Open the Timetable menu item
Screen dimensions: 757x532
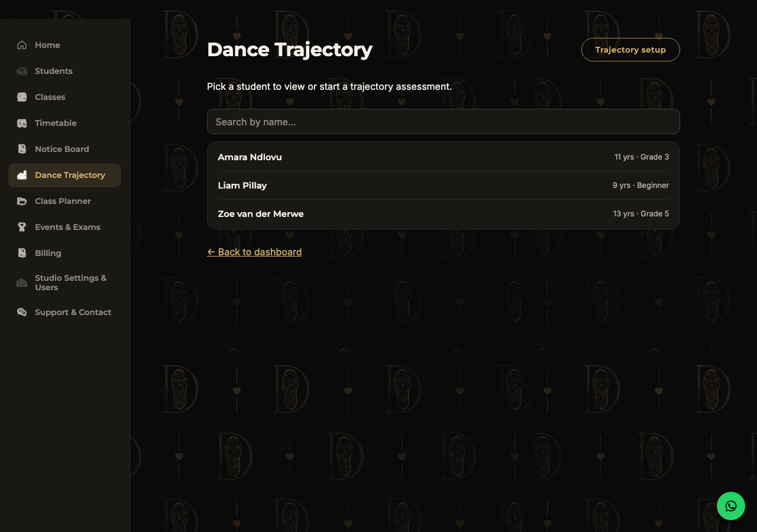click(64, 123)
